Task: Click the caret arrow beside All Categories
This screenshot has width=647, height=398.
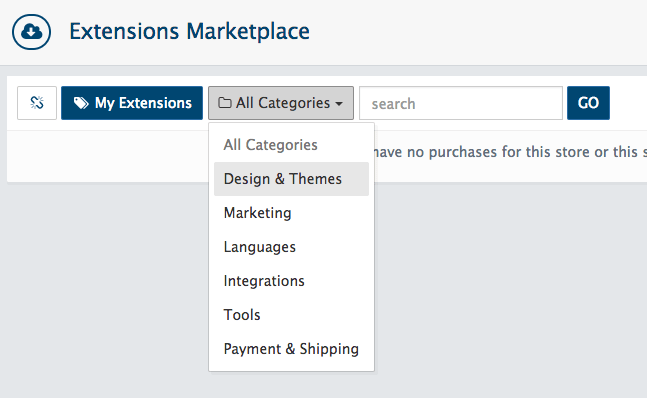Action: click(x=339, y=104)
